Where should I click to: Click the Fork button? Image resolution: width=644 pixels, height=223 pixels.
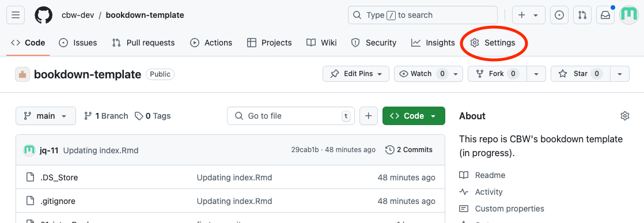pos(497,74)
